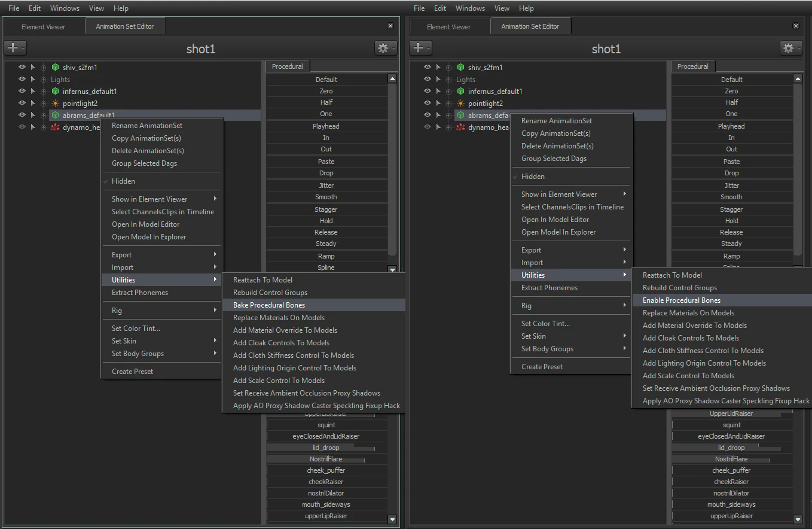The height and width of the screenshot is (529, 812).
Task: Open the gear settings button in right panel
Action: pyautogui.click(x=788, y=48)
